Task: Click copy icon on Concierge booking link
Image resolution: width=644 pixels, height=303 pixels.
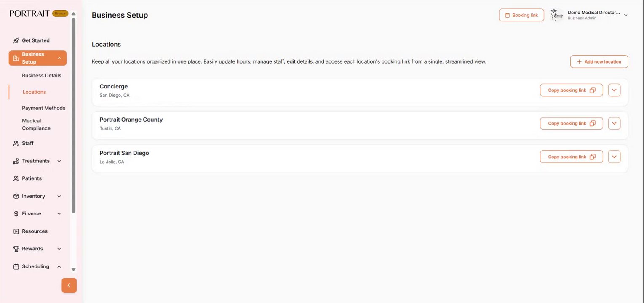Action: 592,90
